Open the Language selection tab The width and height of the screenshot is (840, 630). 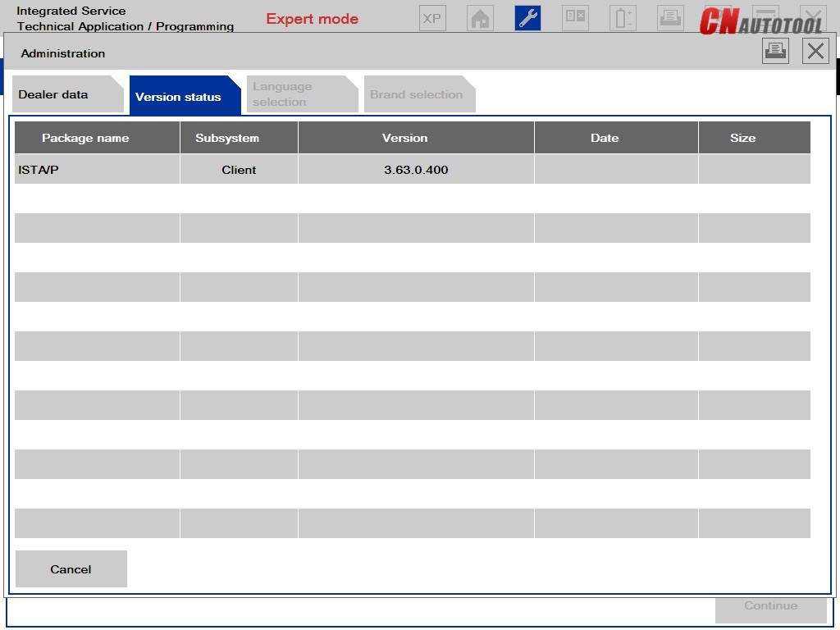(303, 94)
